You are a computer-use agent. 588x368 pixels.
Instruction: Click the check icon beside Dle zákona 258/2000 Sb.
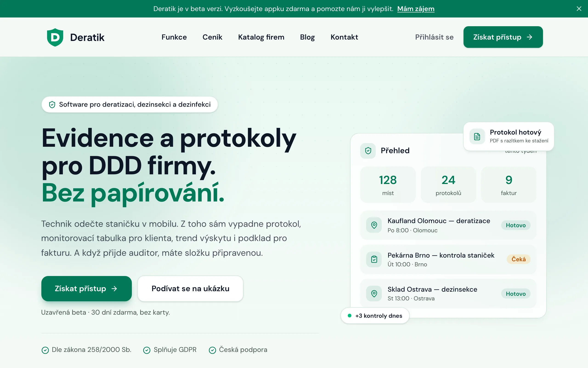pyautogui.click(x=45, y=350)
